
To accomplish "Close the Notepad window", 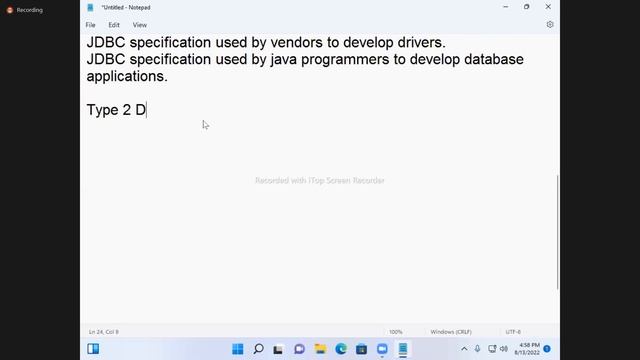I will [x=548, y=7].
